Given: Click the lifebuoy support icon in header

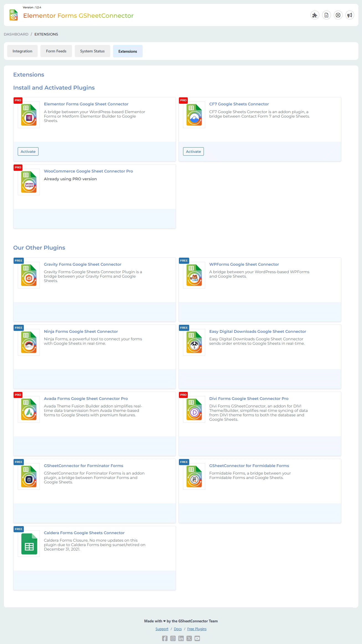Looking at the screenshot, I should (338, 15).
